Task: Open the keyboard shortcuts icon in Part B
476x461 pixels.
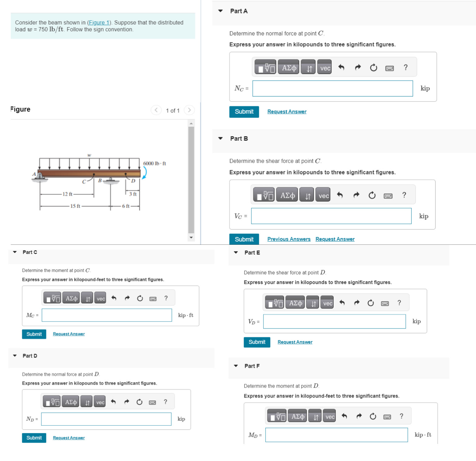Action: (388, 195)
